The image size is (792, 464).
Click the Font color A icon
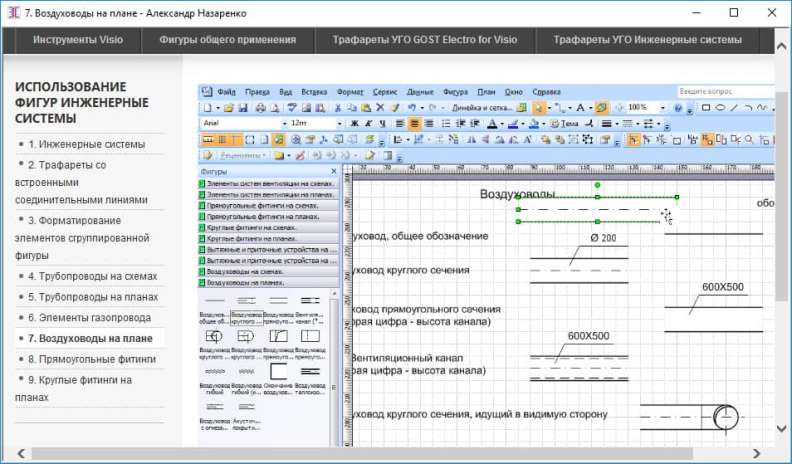coord(492,123)
